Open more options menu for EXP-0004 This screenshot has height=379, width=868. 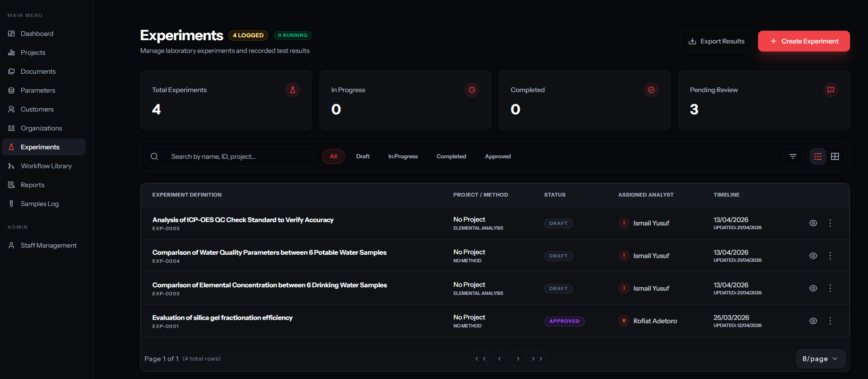pos(830,256)
